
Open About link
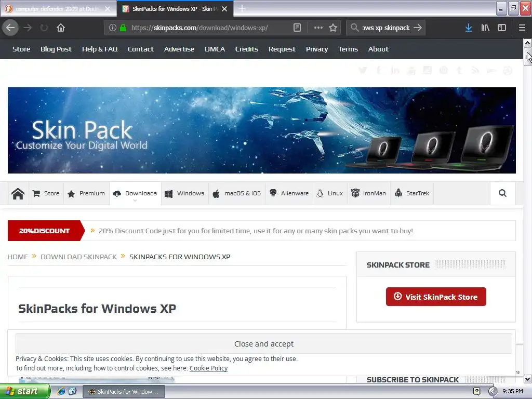[x=378, y=49]
